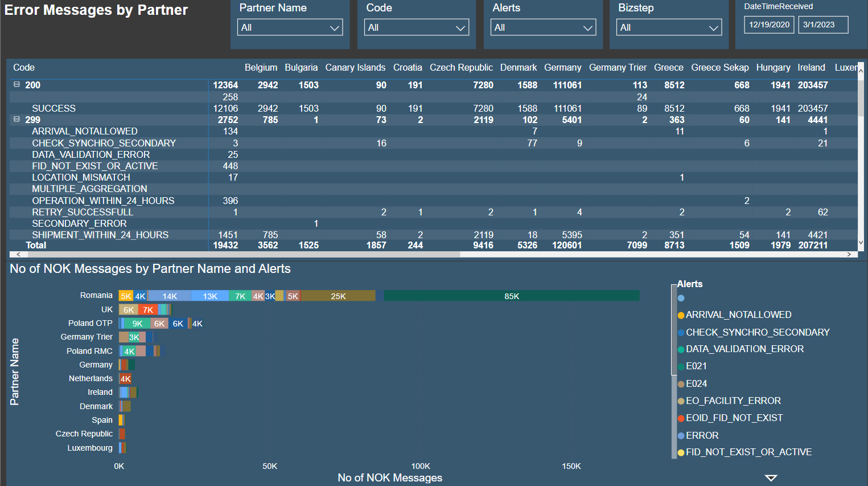The height and width of the screenshot is (486, 868).
Task: Open the Bizstep filter dropdown
Action: click(669, 27)
